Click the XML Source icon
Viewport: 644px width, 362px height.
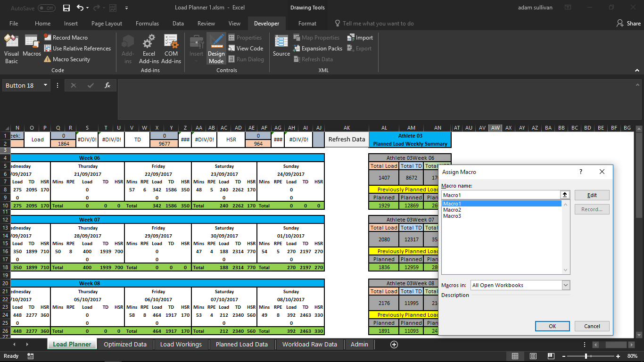click(281, 46)
